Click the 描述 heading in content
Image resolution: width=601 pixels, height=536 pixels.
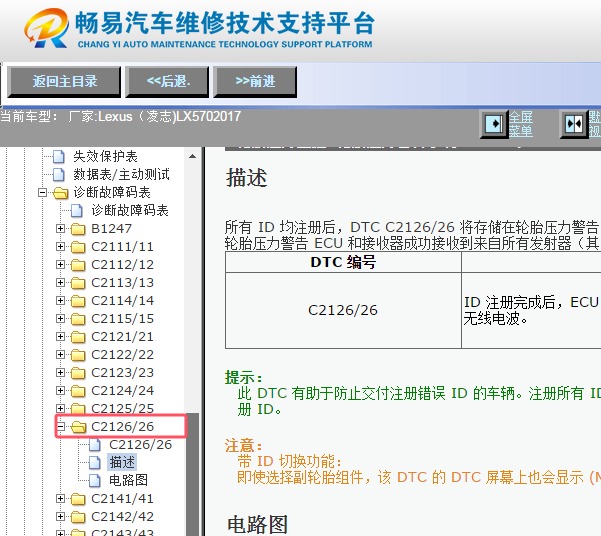(246, 178)
